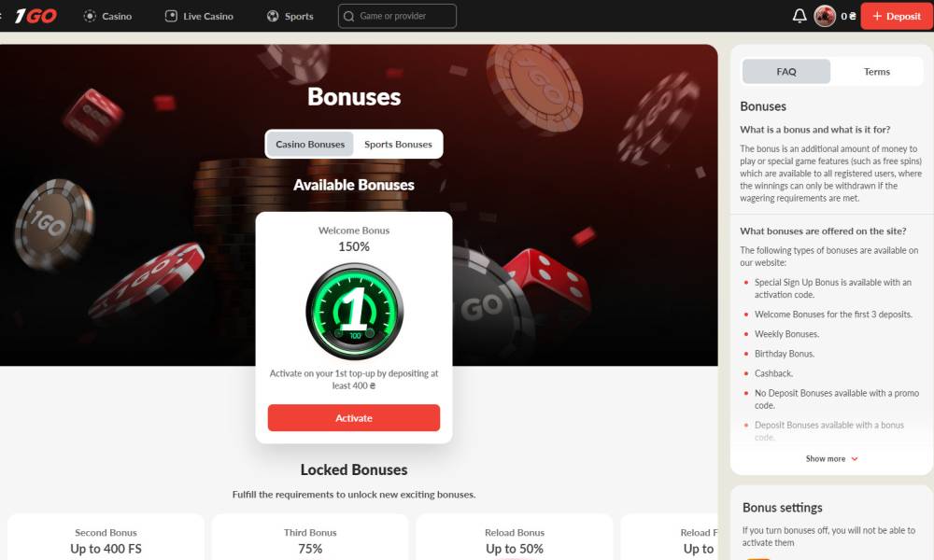Screen dimensions: 934x560
Task: Switch to the Sports Bonuses tab
Action: [398, 144]
